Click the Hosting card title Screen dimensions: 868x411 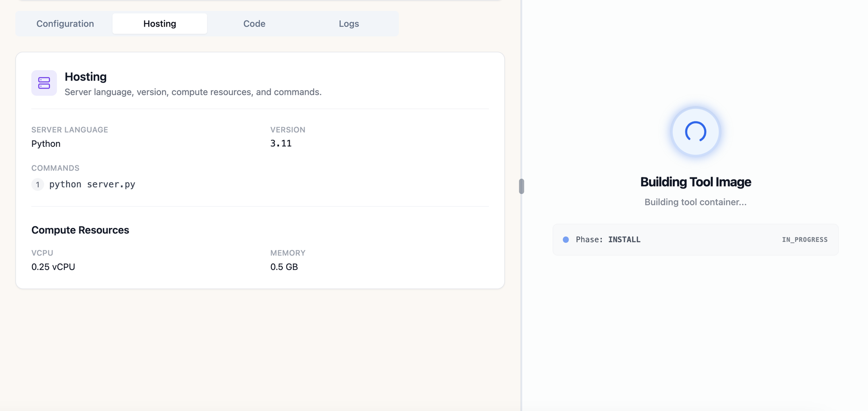coord(85,77)
